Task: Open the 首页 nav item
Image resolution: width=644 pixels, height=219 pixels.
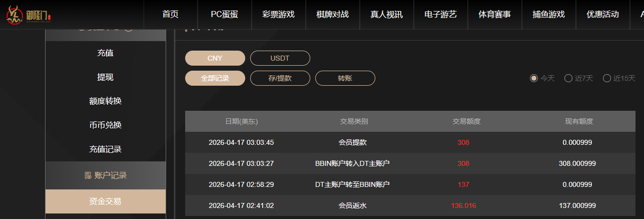Action: click(x=171, y=15)
